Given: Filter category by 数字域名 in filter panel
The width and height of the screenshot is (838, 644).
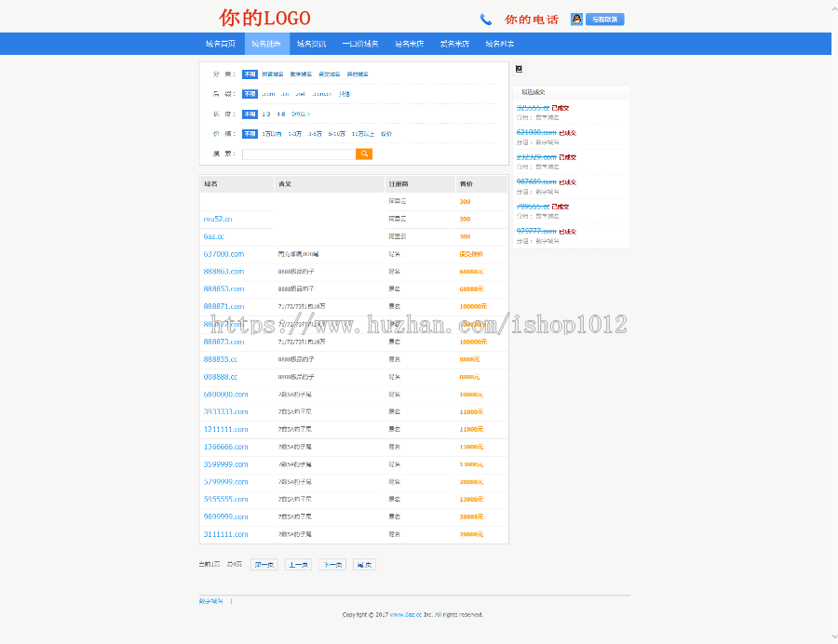Looking at the screenshot, I should pos(301,74).
